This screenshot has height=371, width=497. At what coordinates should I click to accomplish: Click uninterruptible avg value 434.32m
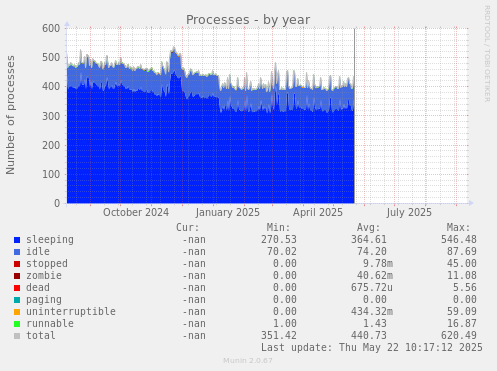click(372, 312)
